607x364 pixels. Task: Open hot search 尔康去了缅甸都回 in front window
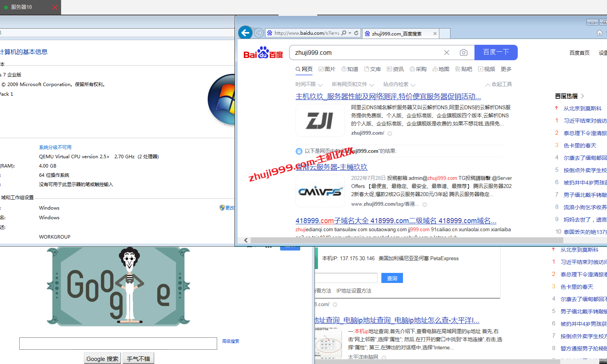click(x=585, y=158)
